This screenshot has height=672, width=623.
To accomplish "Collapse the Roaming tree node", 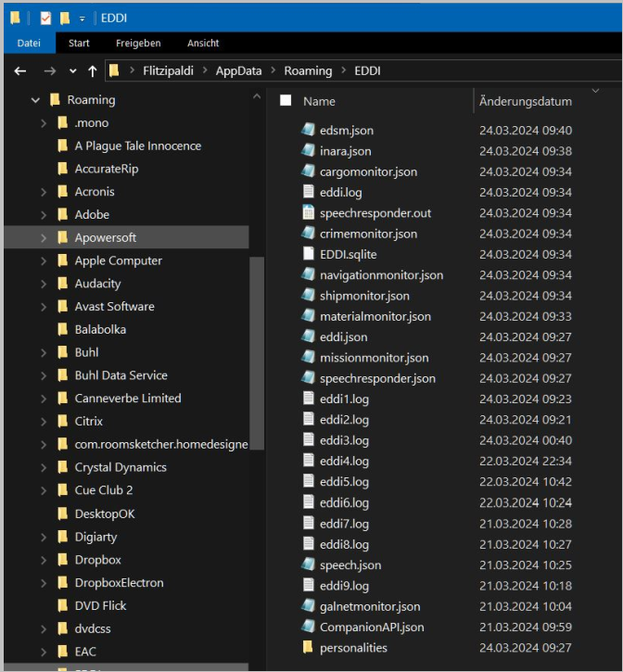I will 35,100.
